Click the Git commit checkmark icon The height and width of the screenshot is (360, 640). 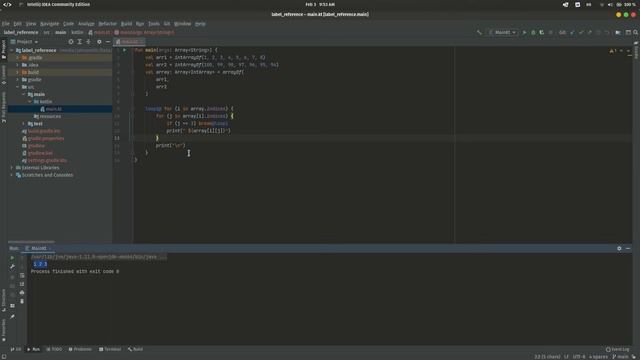pos(581,32)
